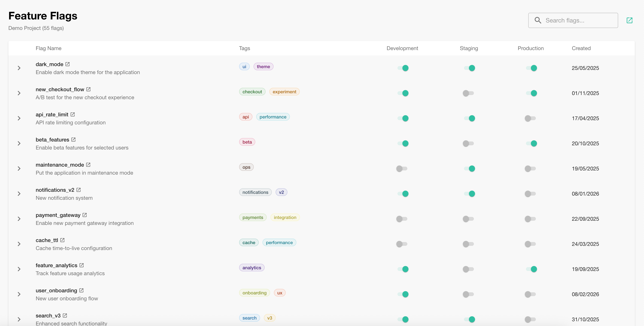The height and width of the screenshot is (326, 644).
Task: Open dark_mode flag in a new window
Action: coord(67,64)
